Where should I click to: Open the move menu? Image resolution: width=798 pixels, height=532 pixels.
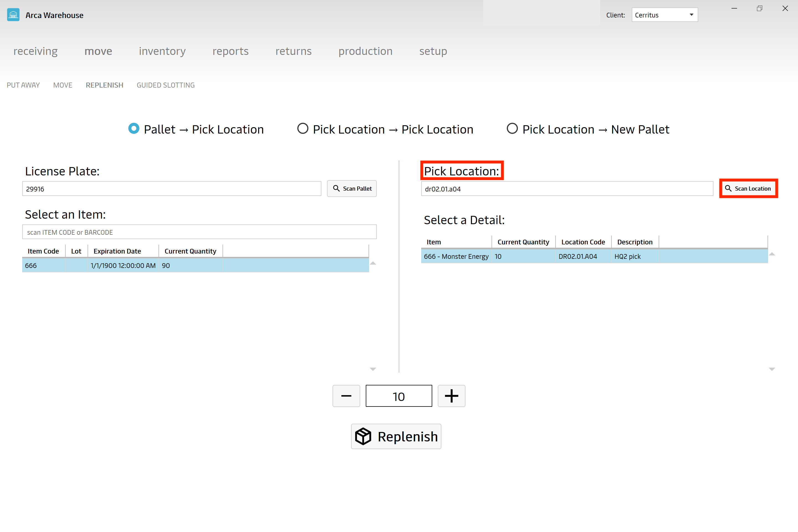click(x=98, y=51)
